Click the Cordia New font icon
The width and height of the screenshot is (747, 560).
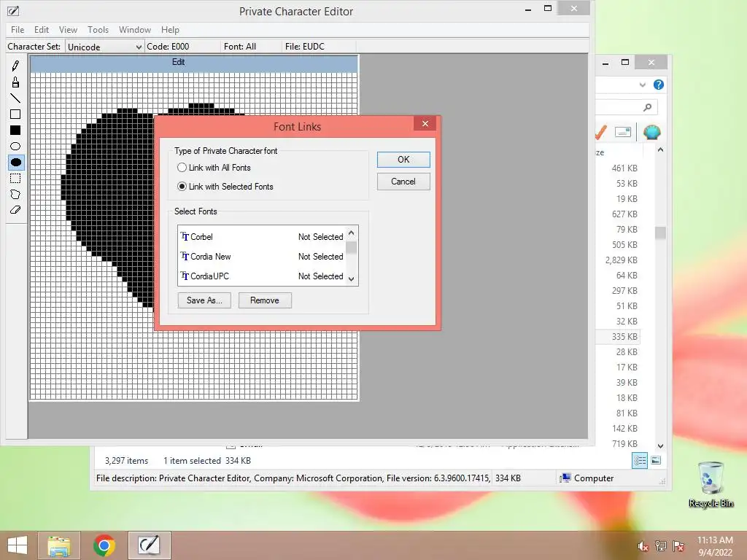(185, 256)
